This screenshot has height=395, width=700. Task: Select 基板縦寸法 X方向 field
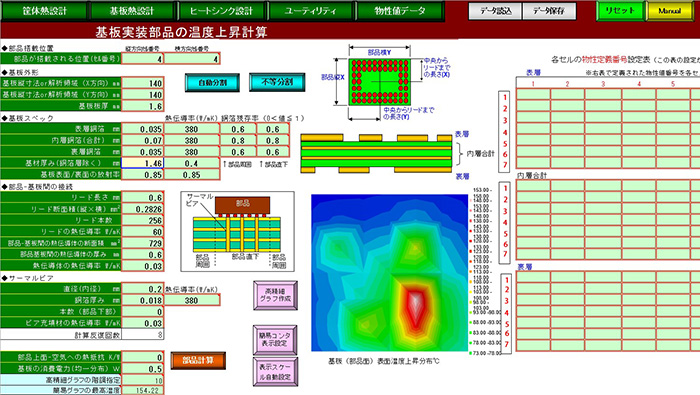[x=142, y=83]
